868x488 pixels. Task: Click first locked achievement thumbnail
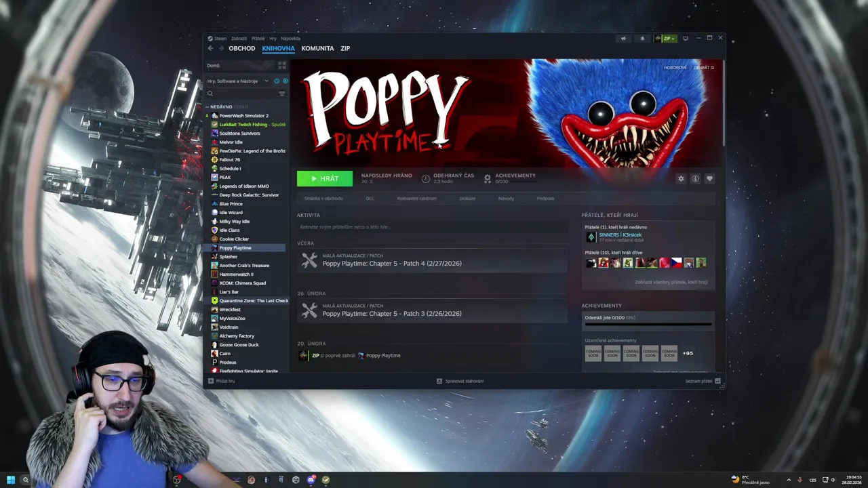[x=593, y=353]
